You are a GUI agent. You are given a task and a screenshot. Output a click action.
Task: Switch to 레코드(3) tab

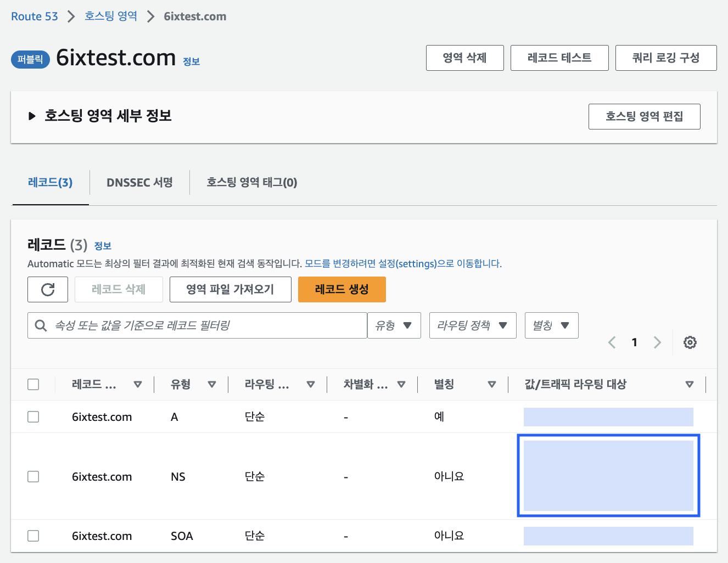pos(51,182)
